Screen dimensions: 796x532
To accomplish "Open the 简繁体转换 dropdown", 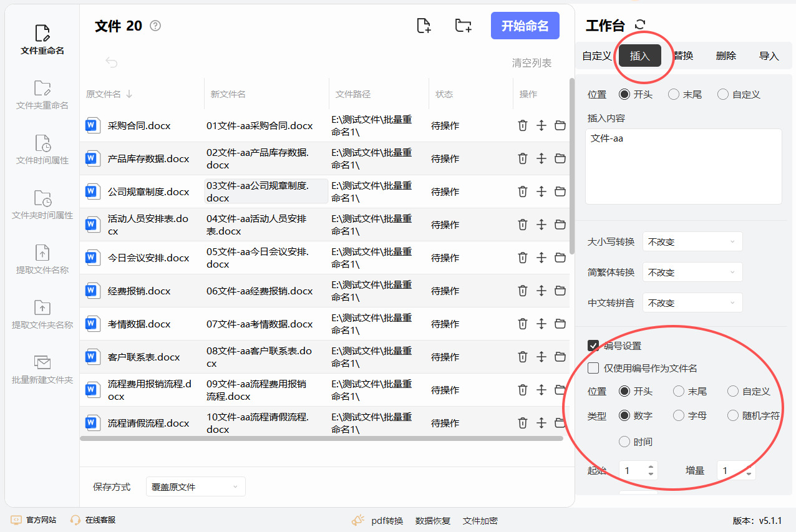I will 692,272.
